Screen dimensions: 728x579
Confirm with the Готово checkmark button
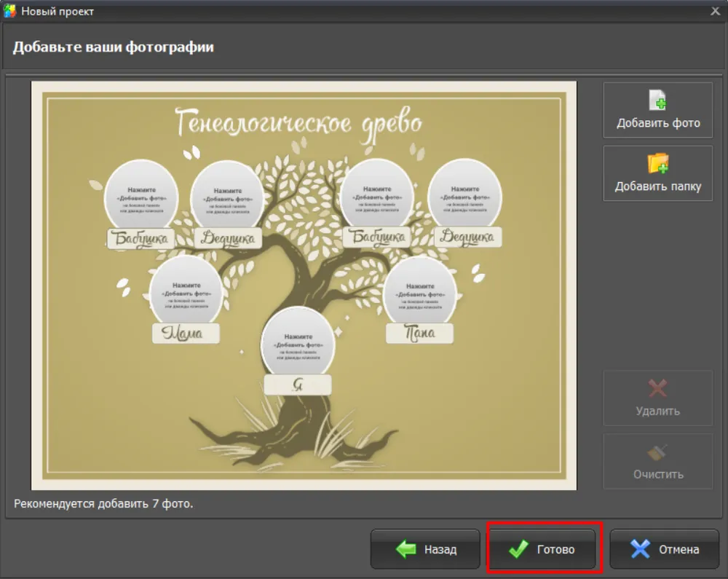tap(542, 549)
